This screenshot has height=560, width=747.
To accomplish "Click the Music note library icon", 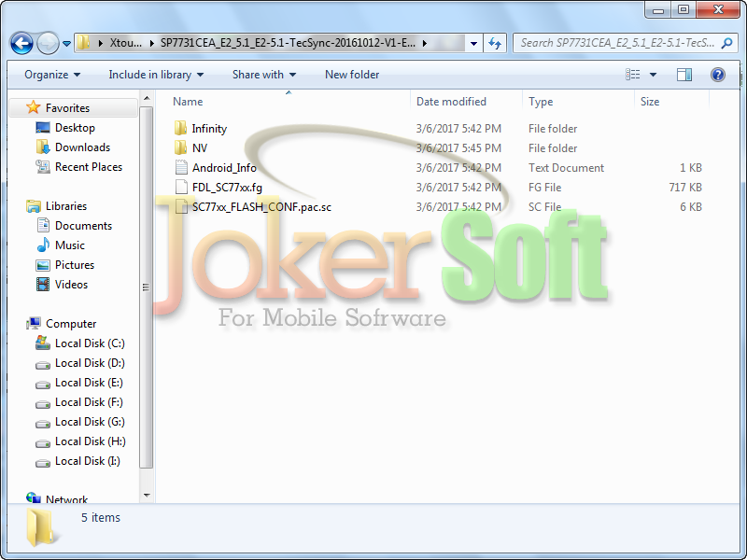I will 43,245.
